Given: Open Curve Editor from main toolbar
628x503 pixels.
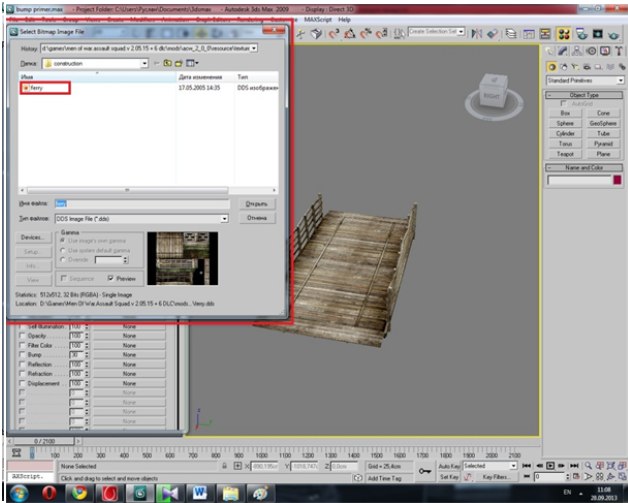Looking at the screenshot, I should pos(529,34).
